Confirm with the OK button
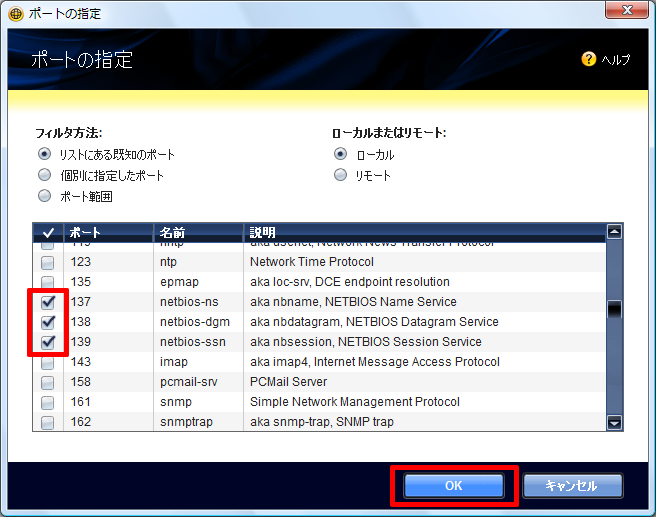 [453, 486]
